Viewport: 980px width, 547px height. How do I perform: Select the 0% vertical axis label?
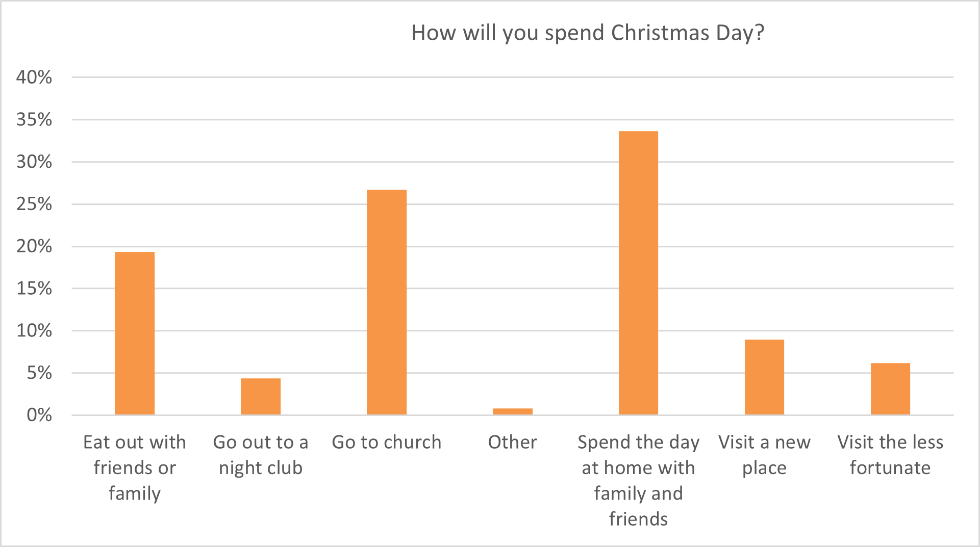(x=39, y=415)
